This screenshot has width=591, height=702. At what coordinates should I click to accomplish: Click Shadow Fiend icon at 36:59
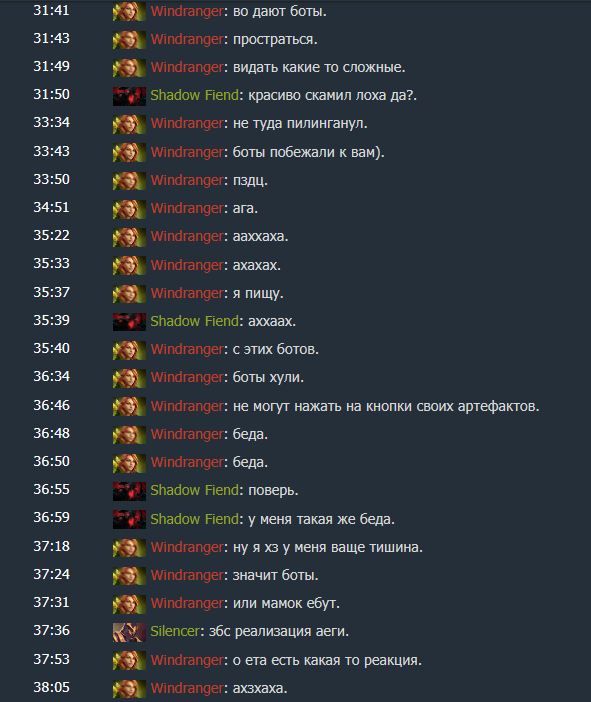pos(129,519)
